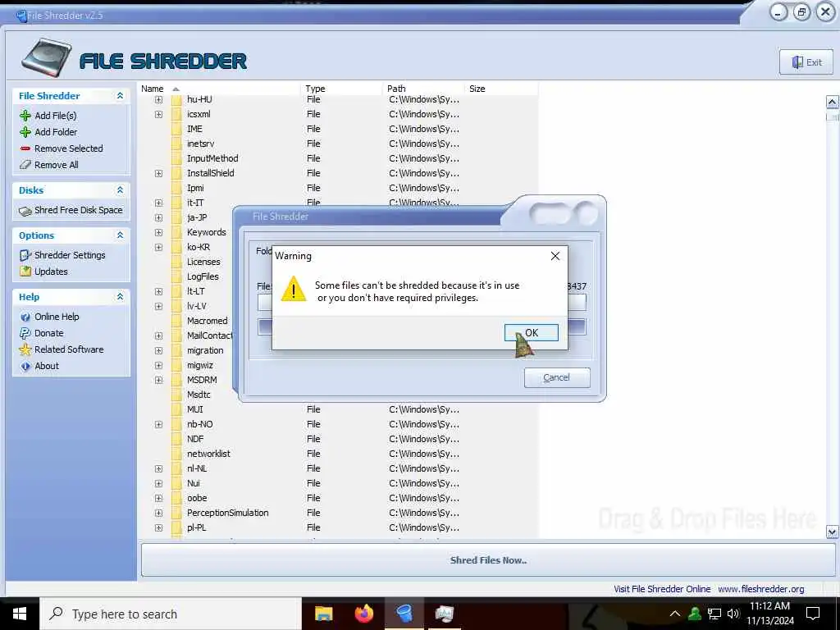Open the Windows Start menu

point(20,614)
